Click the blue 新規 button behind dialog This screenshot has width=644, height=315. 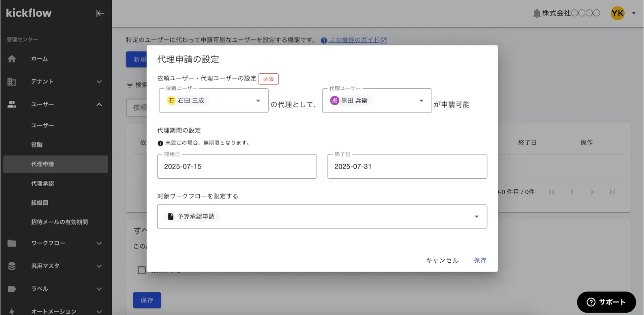(x=136, y=60)
